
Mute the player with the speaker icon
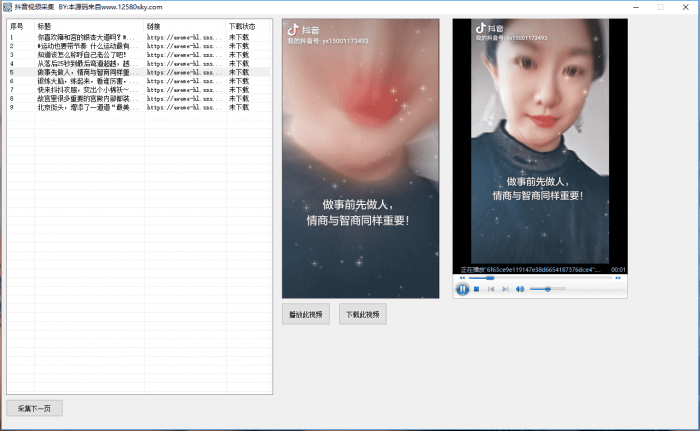[x=520, y=289]
